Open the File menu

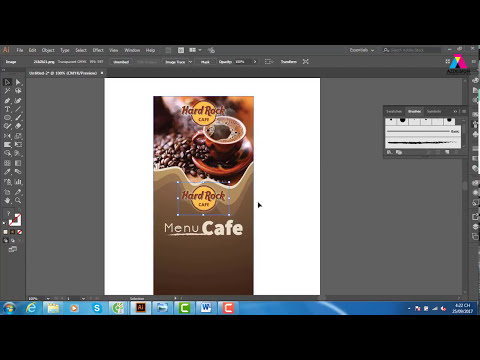[20, 50]
